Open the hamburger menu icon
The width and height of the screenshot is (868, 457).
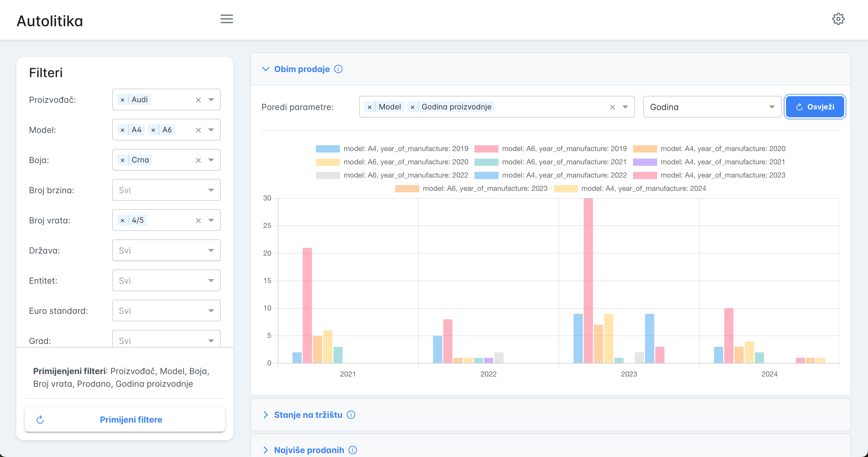pyautogui.click(x=227, y=19)
